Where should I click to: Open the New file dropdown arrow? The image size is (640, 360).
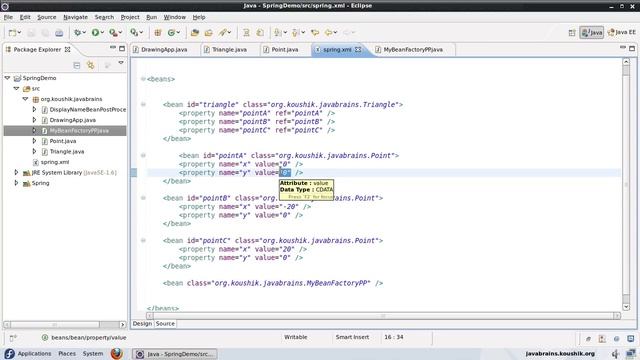(x=19, y=33)
